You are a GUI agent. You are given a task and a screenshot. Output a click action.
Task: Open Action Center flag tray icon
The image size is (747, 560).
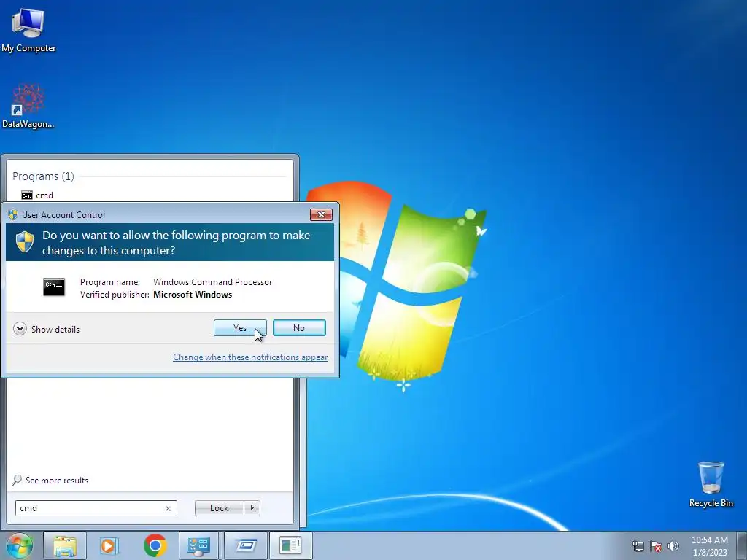(x=656, y=546)
